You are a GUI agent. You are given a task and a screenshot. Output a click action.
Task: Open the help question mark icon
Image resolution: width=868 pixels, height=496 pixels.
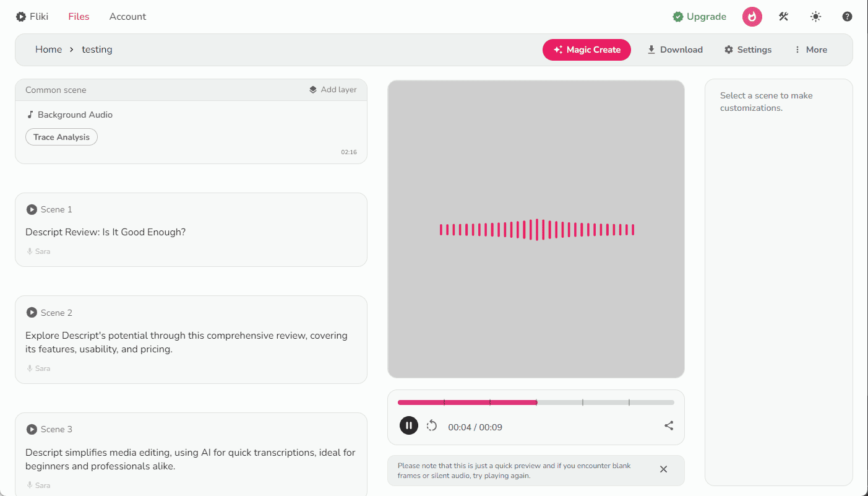pos(848,17)
